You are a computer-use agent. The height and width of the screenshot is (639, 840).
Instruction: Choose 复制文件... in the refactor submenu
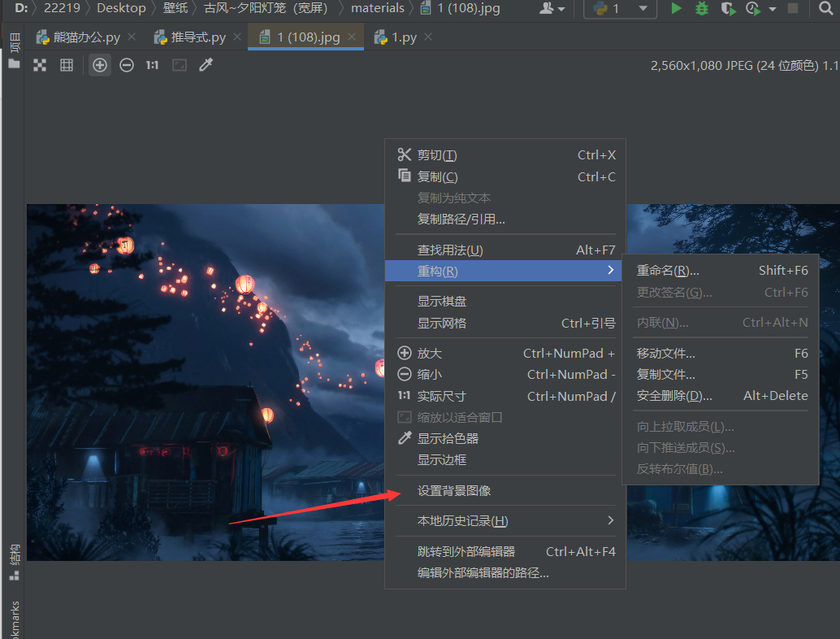(721, 374)
